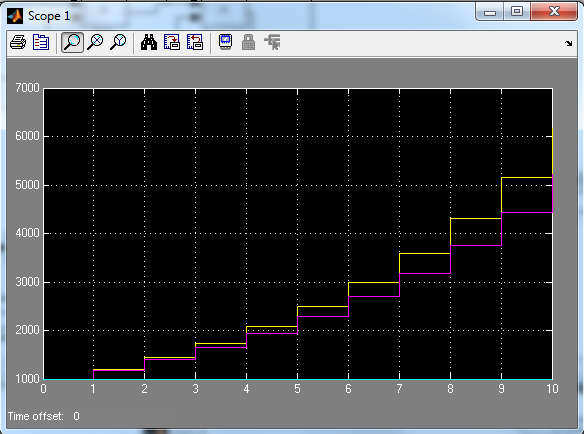Click the 5000 y-axis label

(x=27, y=185)
